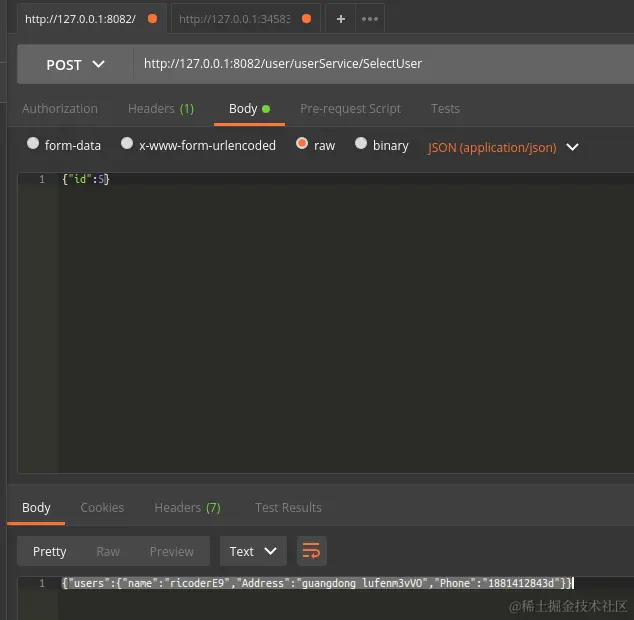Open response Headers (7) tab
Image resolution: width=634 pixels, height=620 pixels.
coord(187,508)
